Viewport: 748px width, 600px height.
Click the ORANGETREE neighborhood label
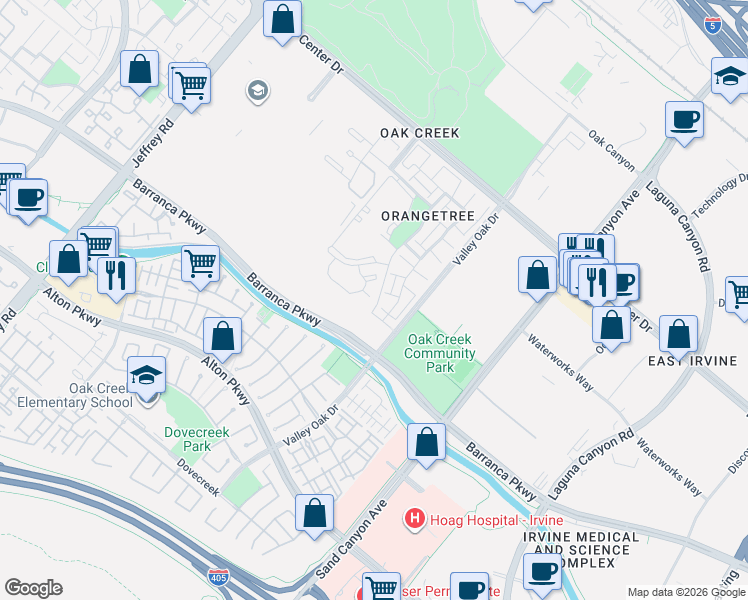click(428, 216)
